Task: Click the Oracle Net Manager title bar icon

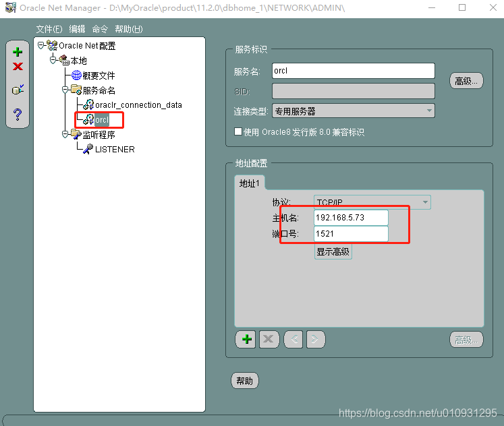Action: coord(10,7)
